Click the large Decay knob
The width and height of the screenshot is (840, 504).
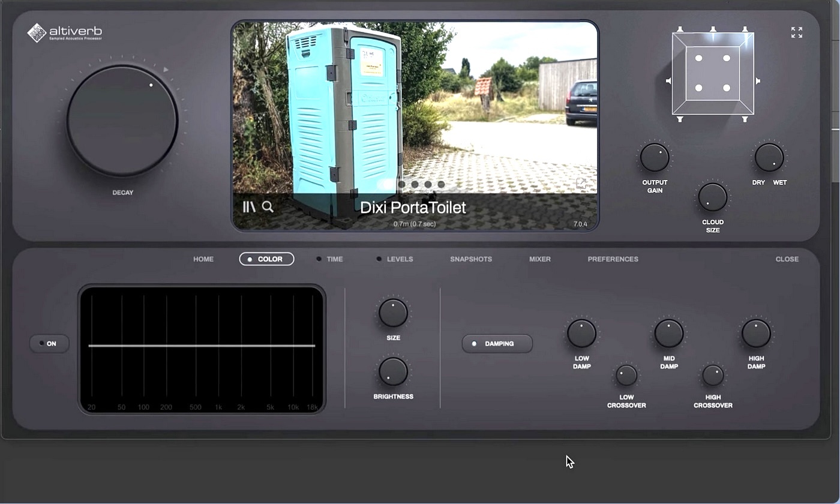[122, 121]
